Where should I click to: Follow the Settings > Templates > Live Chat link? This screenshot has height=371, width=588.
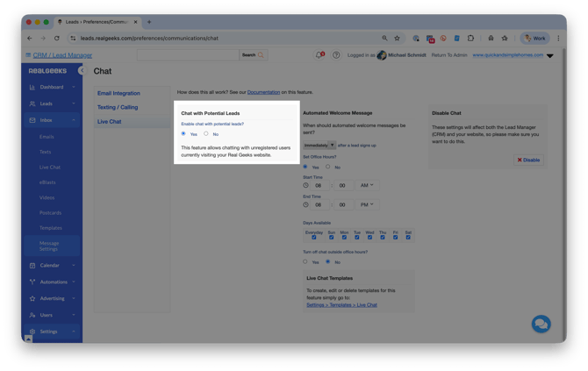click(341, 305)
